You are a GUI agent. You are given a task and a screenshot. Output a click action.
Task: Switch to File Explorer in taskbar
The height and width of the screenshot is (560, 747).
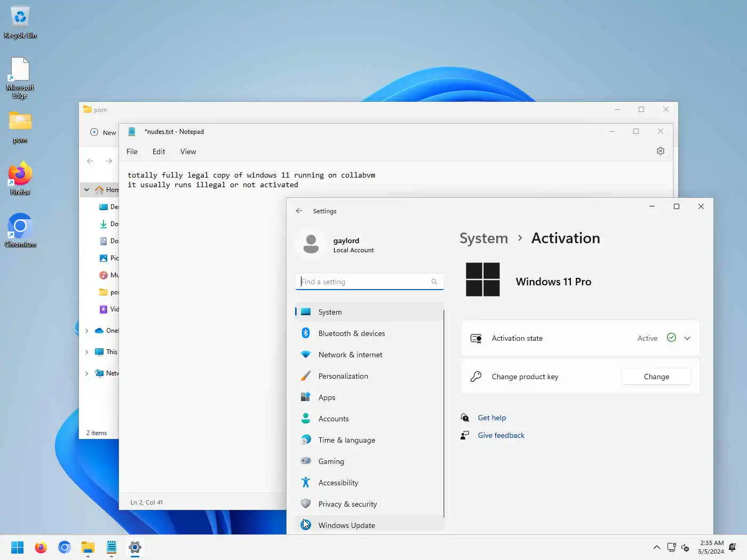(88, 547)
